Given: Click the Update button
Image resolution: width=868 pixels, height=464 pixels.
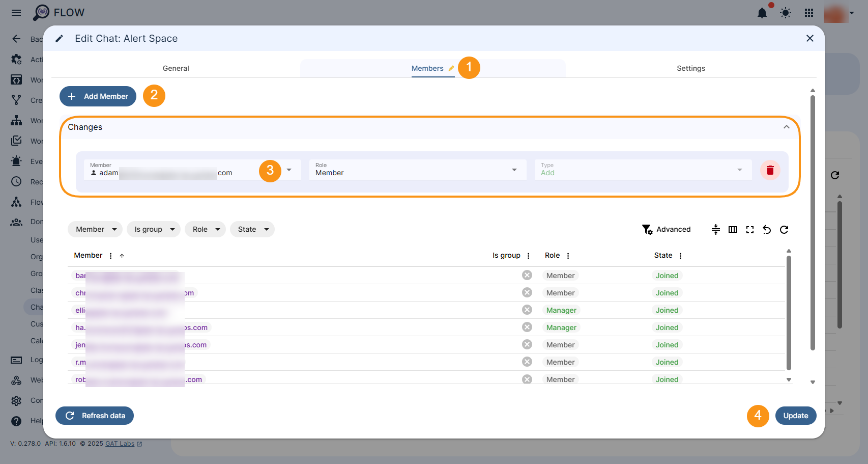Looking at the screenshot, I should [795, 416].
